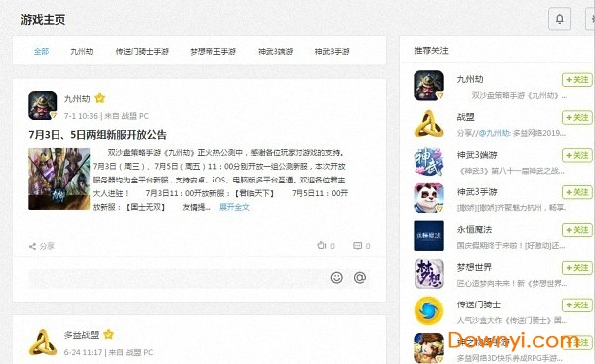Open the 神武3端游 name in recommendations
This screenshot has height=364, width=595.
pos(477,155)
